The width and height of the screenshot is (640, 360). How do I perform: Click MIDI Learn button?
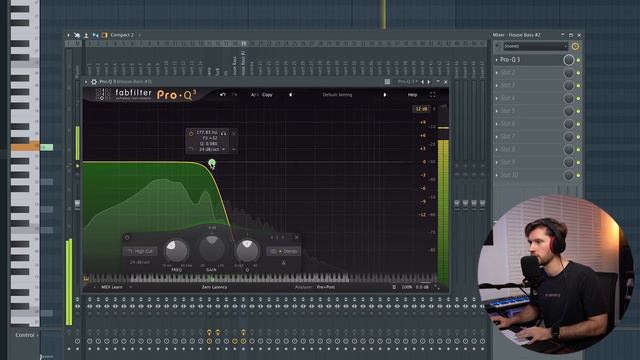click(x=112, y=287)
